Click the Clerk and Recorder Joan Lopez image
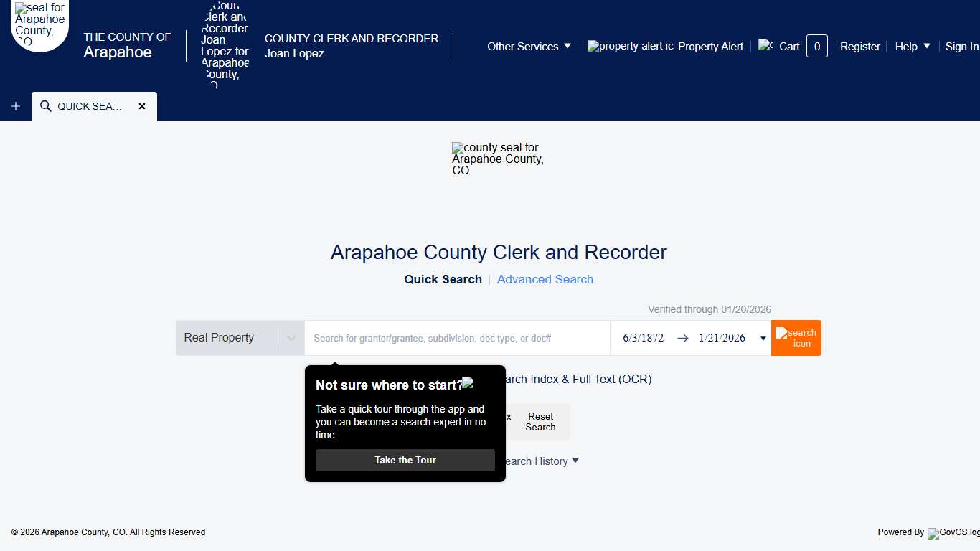 (225, 45)
